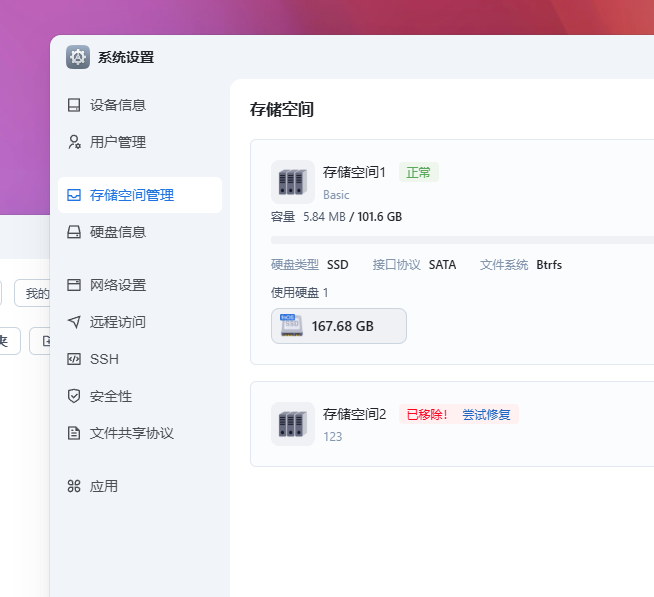Click the 文件共享协议 document icon
Image resolution: width=654 pixels, height=597 pixels.
(x=74, y=433)
